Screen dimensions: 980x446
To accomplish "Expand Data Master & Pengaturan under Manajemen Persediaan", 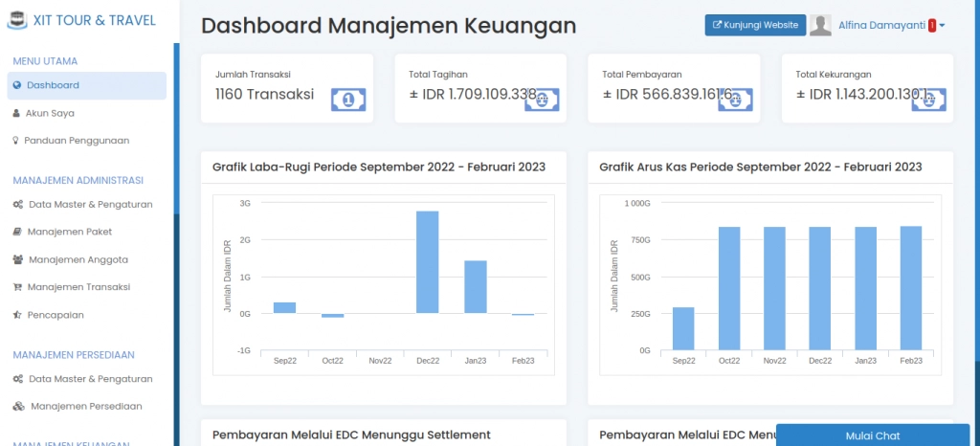I will tap(90, 379).
